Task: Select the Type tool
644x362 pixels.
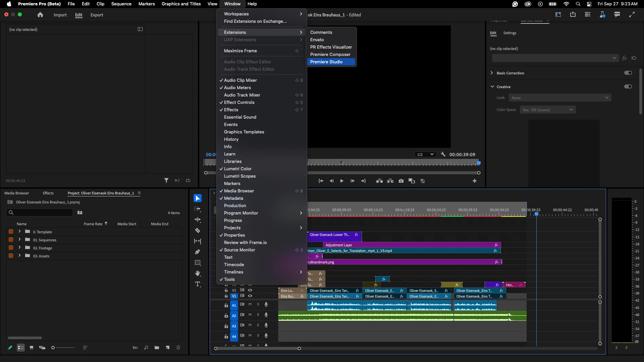Action: 198,284
